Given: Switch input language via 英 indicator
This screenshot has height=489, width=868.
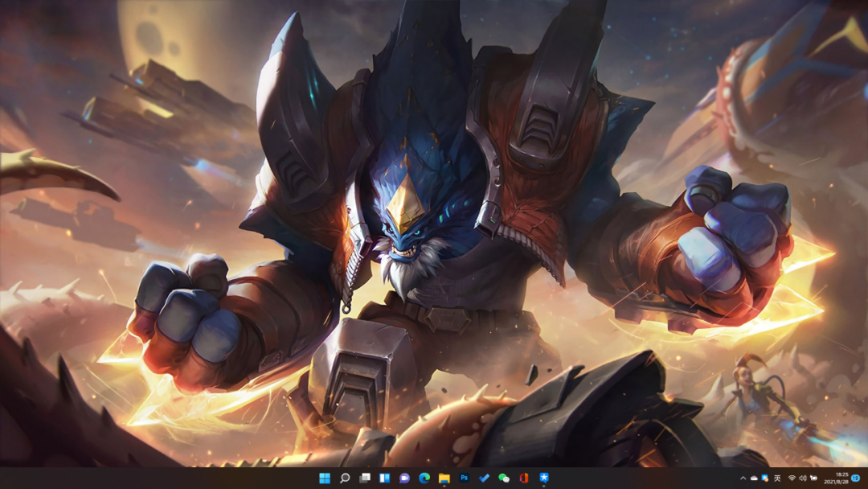Looking at the screenshot, I should point(777,478).
